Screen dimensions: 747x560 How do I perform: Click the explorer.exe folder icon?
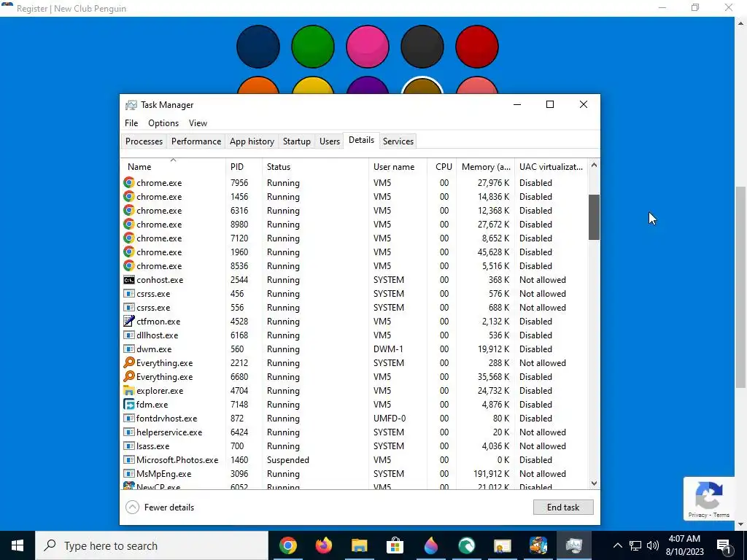coord(128,391)
